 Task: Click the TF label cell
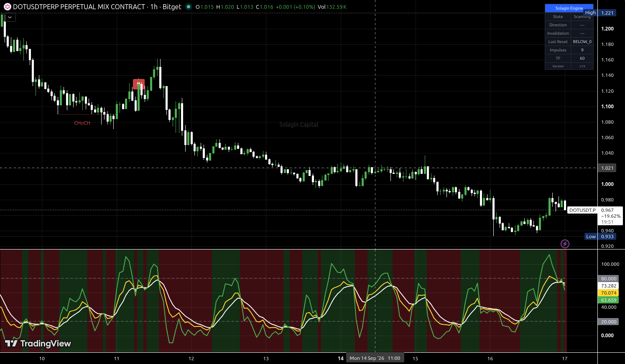(558, 59)
